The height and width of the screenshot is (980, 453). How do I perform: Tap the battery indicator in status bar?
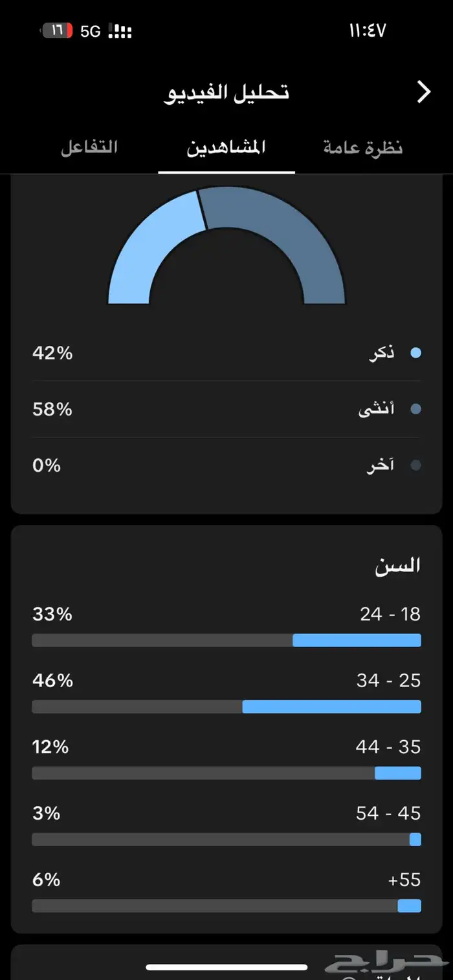pyautogui.click(x=58, y=31)
